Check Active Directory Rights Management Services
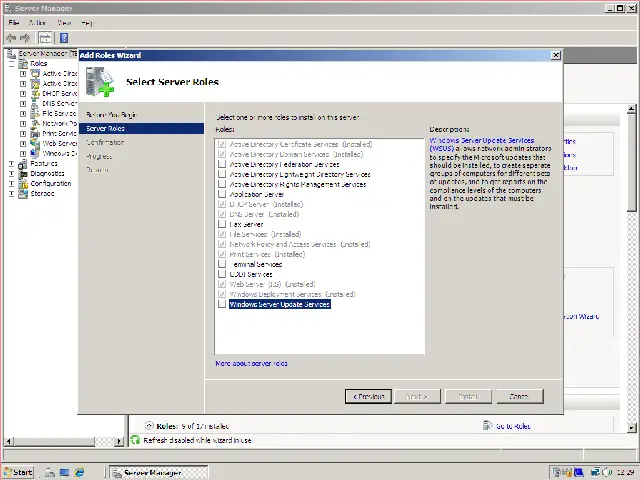 (222, 184)
